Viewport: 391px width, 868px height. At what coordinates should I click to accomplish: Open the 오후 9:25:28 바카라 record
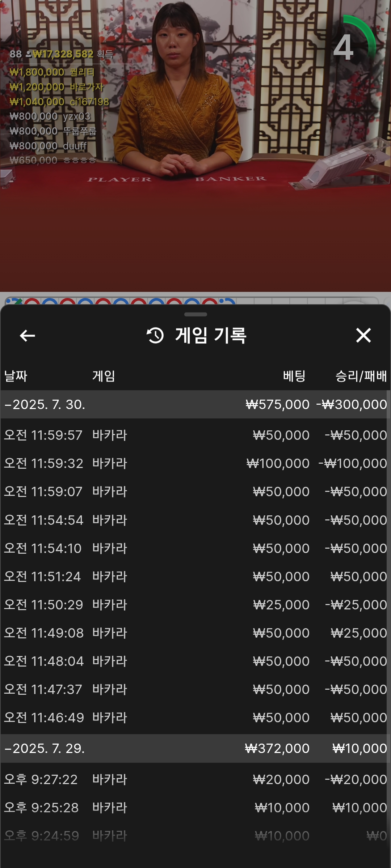point(195,808)
